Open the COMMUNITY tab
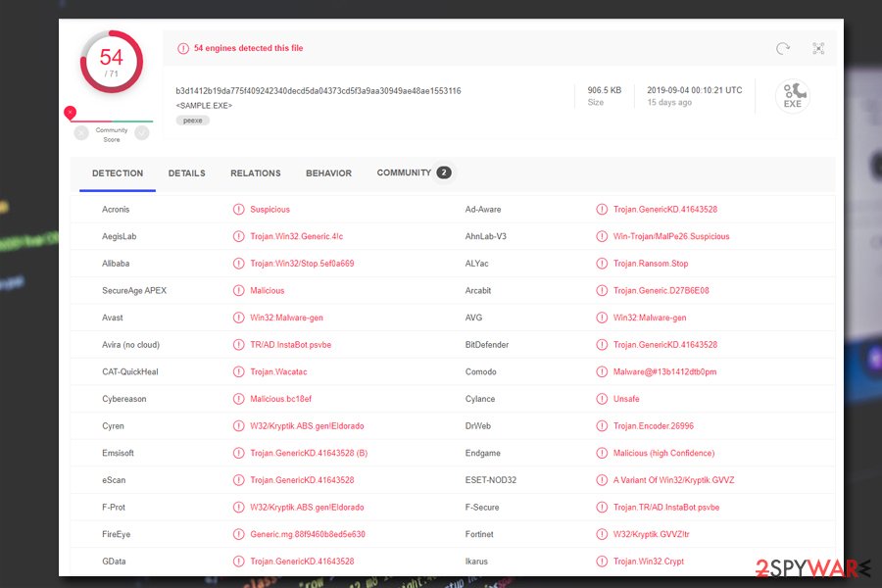Screen dimensions: 882x588 pyautogui.click(x=414, y=172)
